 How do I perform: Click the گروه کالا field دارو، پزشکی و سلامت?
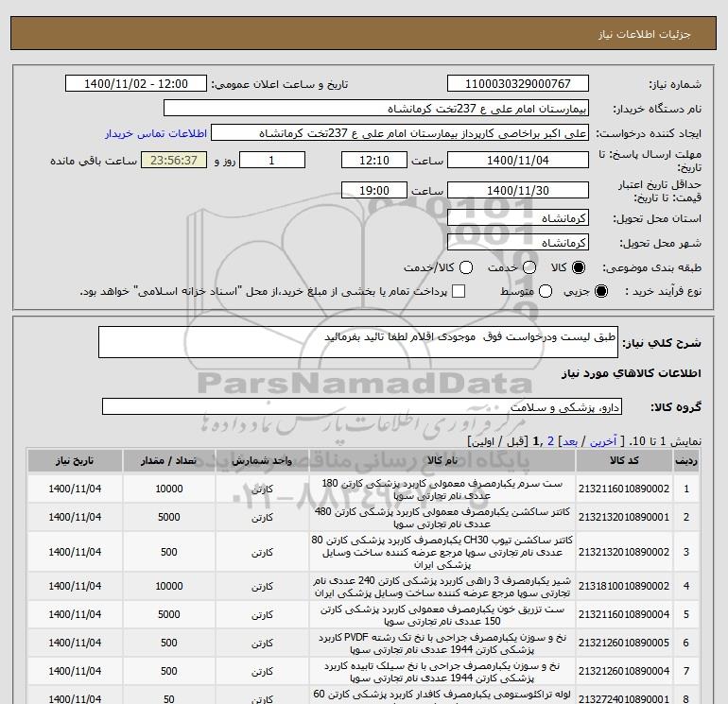[362, 406]
